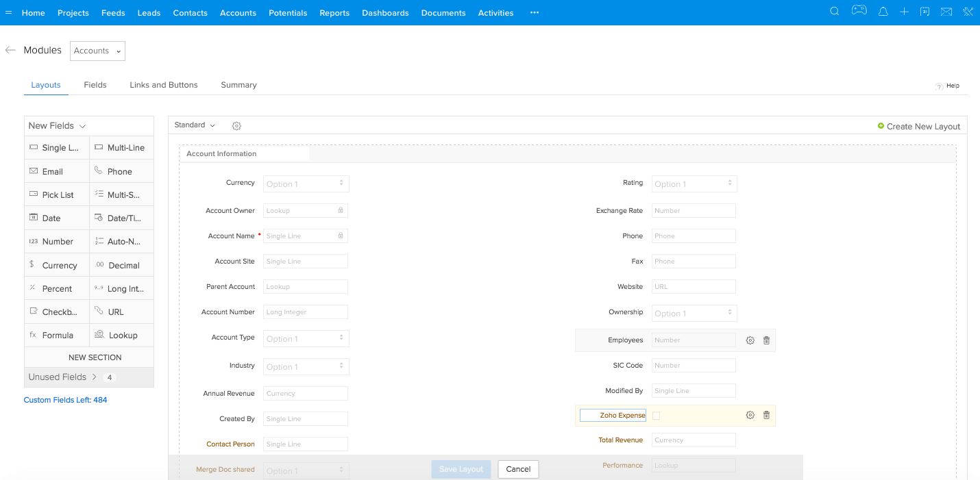Open the Links and Buttons tab
The height and width of the screenshot is (480, 980).
click(x=163, y=84)
